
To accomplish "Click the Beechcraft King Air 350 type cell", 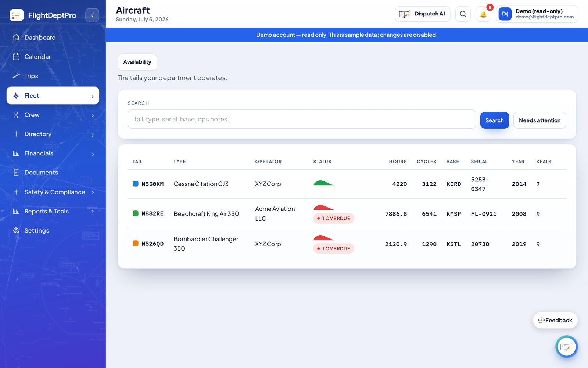I will pyautogui.click(x=206, y=214).
